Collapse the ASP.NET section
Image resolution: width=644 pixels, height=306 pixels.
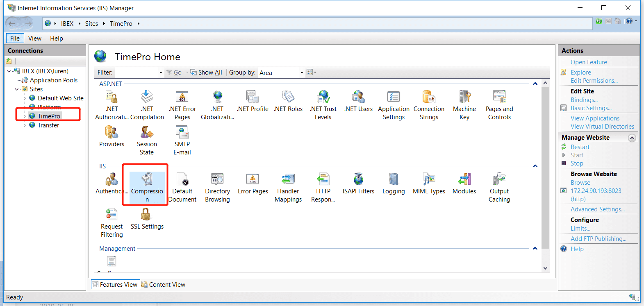click(x=535, y=84)
